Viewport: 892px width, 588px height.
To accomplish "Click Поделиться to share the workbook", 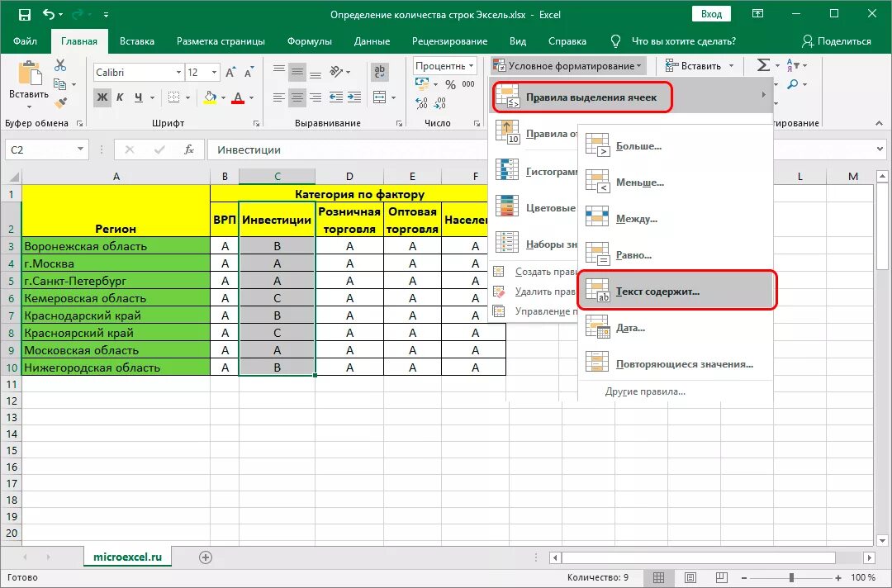I will pos(836,41).
